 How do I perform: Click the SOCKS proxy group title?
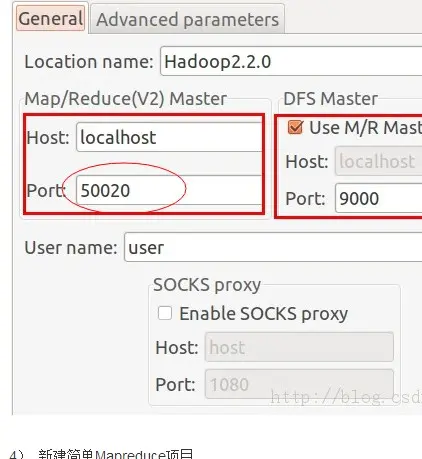coord(207,285)
